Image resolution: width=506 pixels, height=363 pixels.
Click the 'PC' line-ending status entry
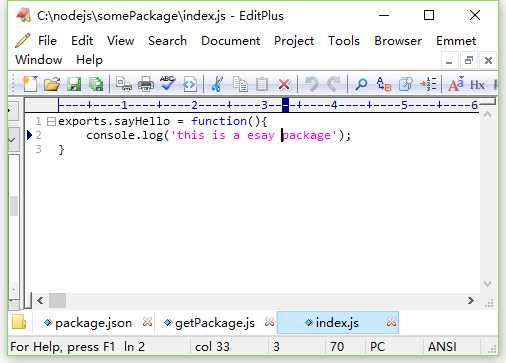[377, 347]
